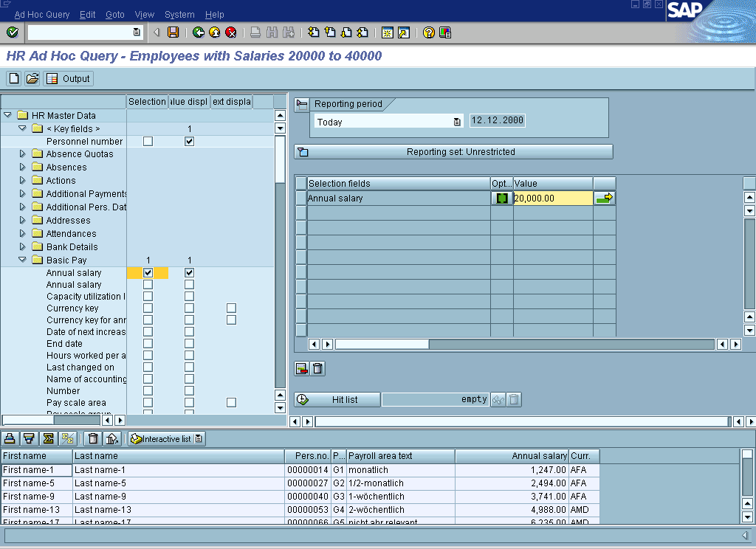The image size is (756, 549).
Task: Check Pay scale area Text display checkbox
Action: pyautogui.click(x=231, y=402)
